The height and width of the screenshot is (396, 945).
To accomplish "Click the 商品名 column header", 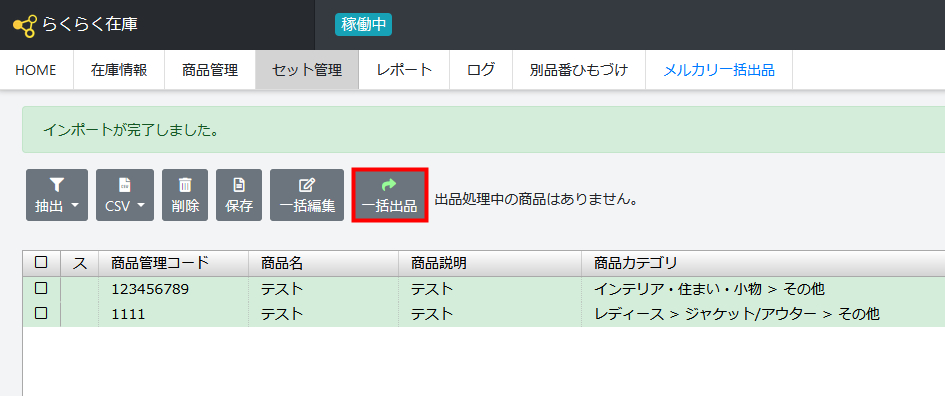I will tap(324, 263).
